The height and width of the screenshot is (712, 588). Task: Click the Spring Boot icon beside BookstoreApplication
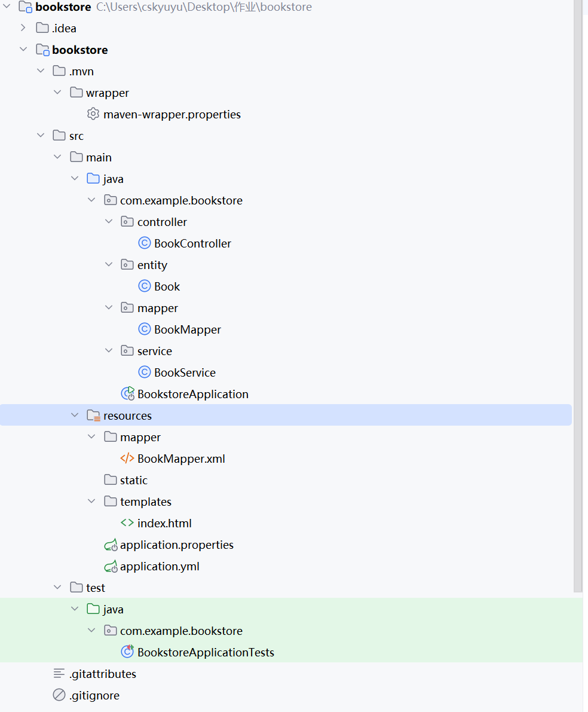coord(128,394)
